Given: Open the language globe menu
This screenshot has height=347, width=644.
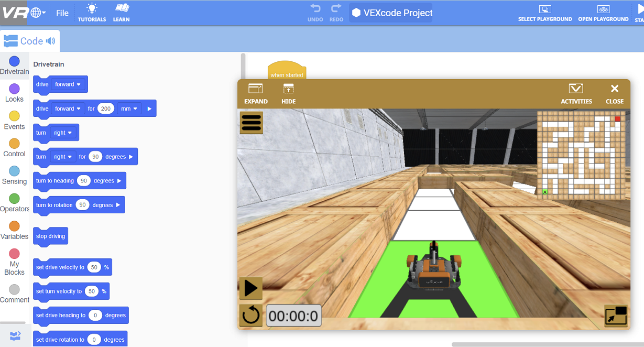Looking at the screenshot, I should click(36, 12).
